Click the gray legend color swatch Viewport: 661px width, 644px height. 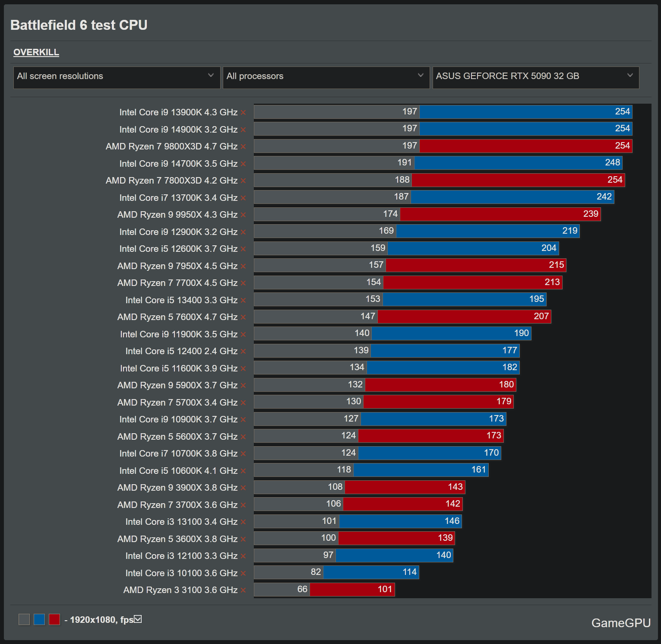(24, 619)
